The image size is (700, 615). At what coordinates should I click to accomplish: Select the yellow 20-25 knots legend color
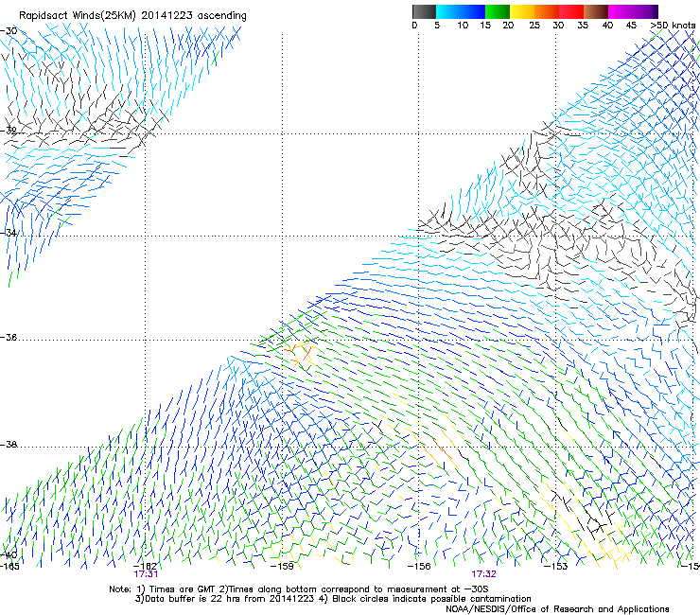click(522, 11)
